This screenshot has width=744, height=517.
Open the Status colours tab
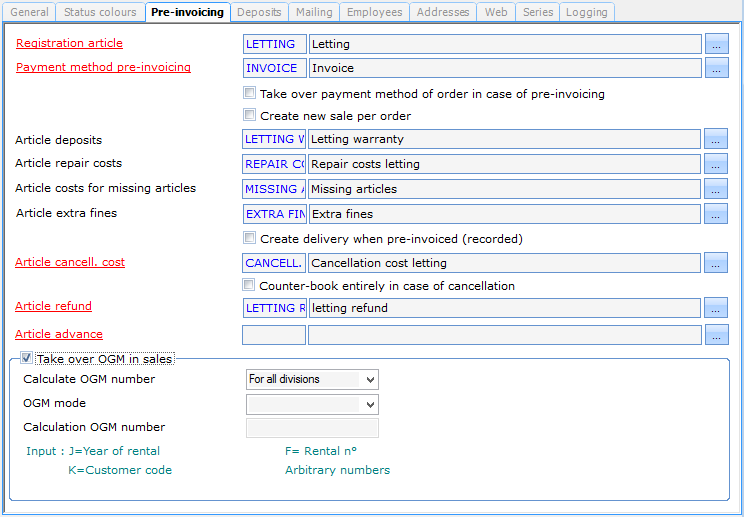click(100, 12)
